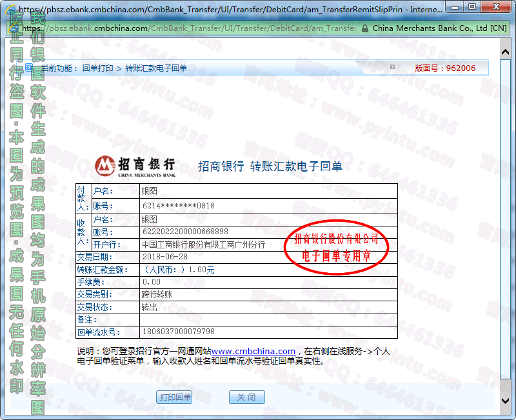Click the 回单打印 breadcrumb
The width and height of the screenshot is (516, 420).
coord(98,68)
